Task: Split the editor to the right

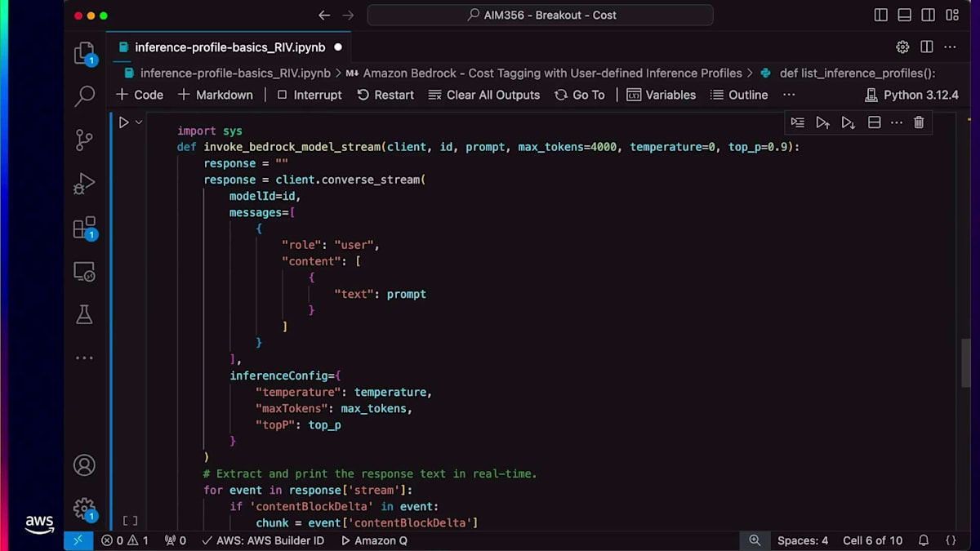Action: 927,47
